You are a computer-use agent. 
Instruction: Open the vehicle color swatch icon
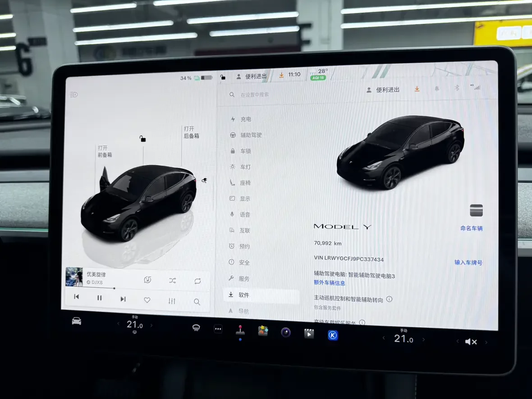click(476, 210)
